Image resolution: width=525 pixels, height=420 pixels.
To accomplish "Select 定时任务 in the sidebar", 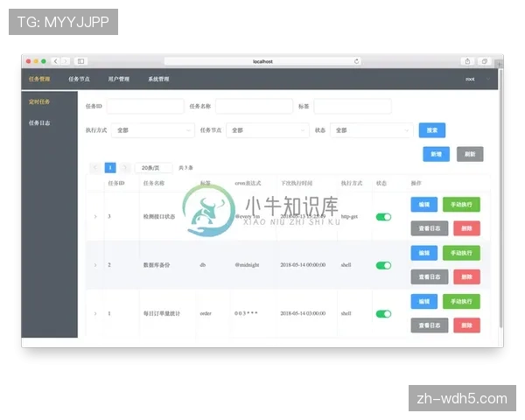I will pos(39,101).
